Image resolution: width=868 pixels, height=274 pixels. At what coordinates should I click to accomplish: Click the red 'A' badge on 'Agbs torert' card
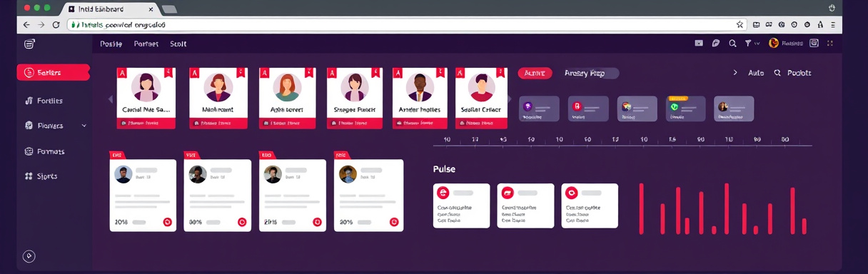coord(264,73)
